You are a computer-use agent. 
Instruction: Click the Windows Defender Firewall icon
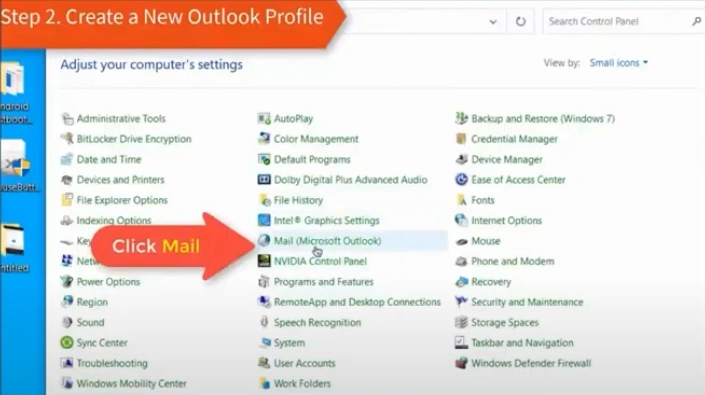point(461,363)
